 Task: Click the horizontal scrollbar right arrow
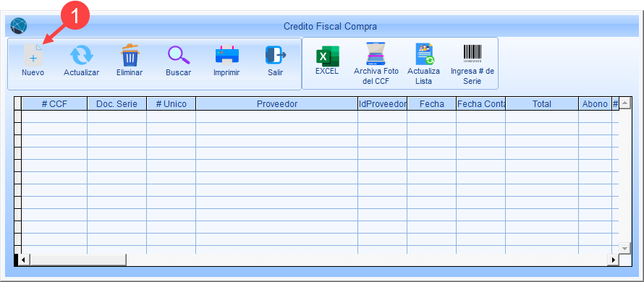(x=614, y=260)
